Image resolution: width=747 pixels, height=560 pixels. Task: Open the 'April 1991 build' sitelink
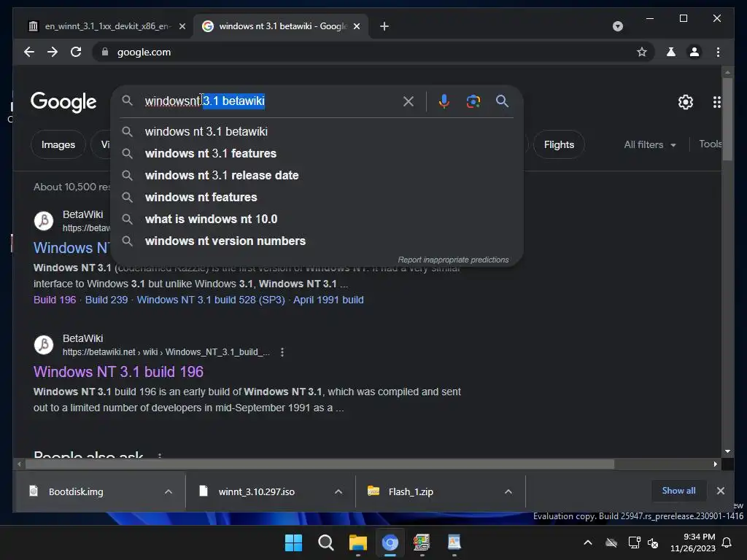pyautogui.click(x=328, y=300)
